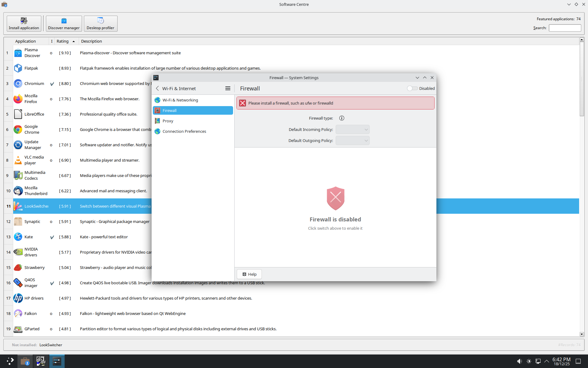This screenshot has width=588, height=368.
Task: Click the Flatpak application icon
Action: click(18, 68)
